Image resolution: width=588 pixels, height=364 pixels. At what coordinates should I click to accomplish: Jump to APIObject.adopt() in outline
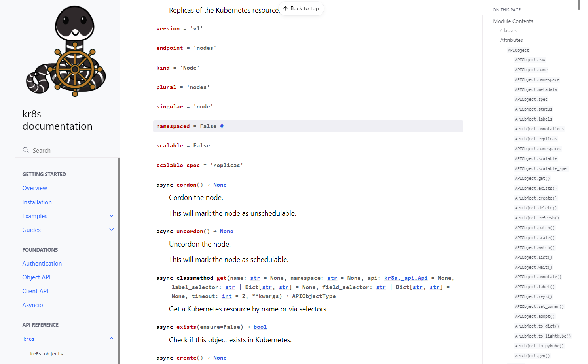pyautogui.click(x=535, y=317)
